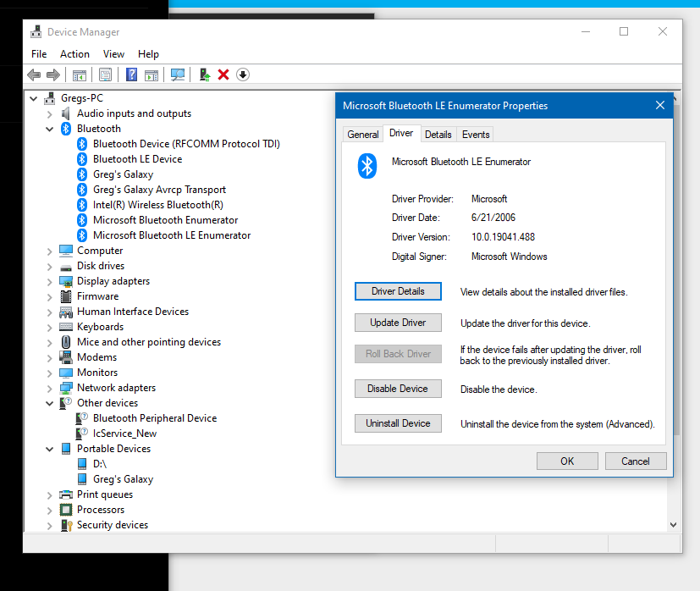Click the Disk drives category icon
700x591 pixels.
click(x=66, y=267)
